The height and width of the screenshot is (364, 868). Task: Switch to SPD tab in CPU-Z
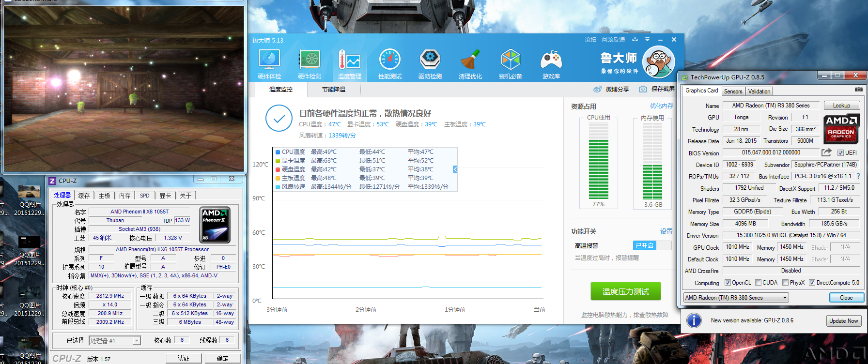(145, 196)
